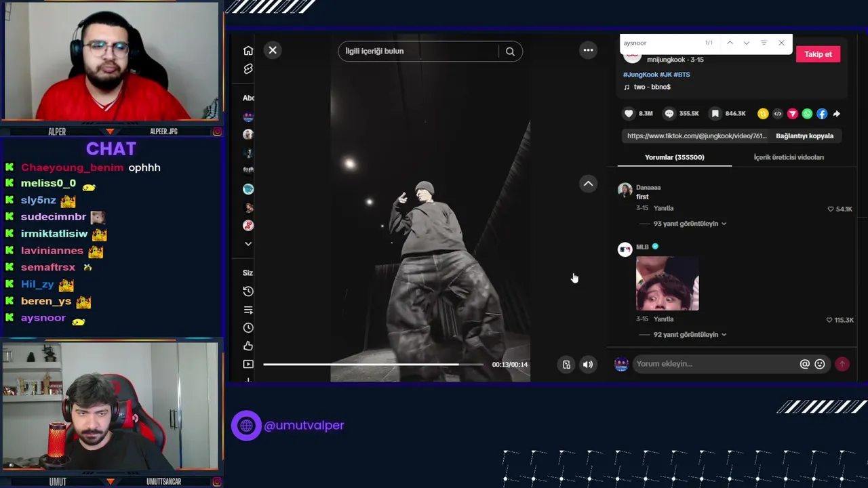The image size is (868, 488).
Task: Open the mnijungkook profile name
Action: tap(665, 60)
